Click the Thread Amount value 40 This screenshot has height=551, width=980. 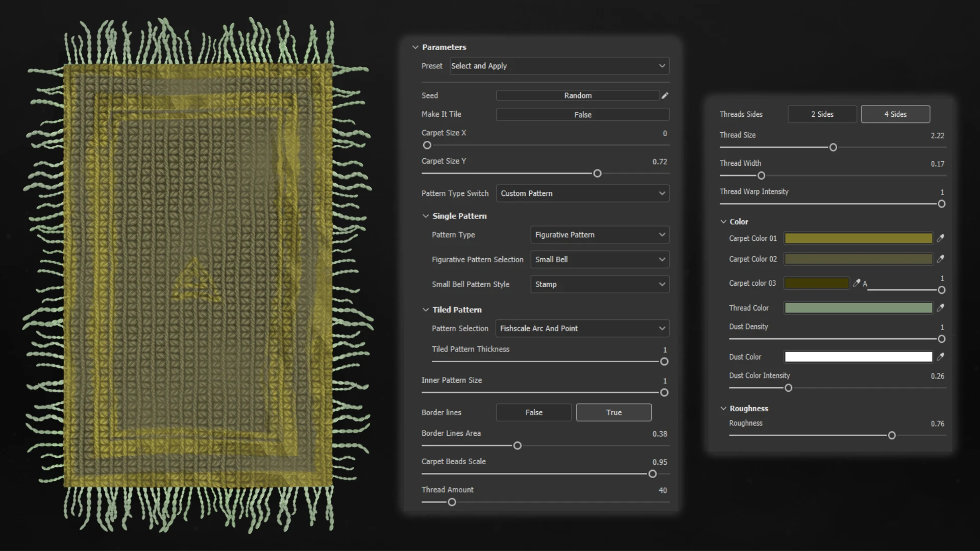click(x=663, y=490)
